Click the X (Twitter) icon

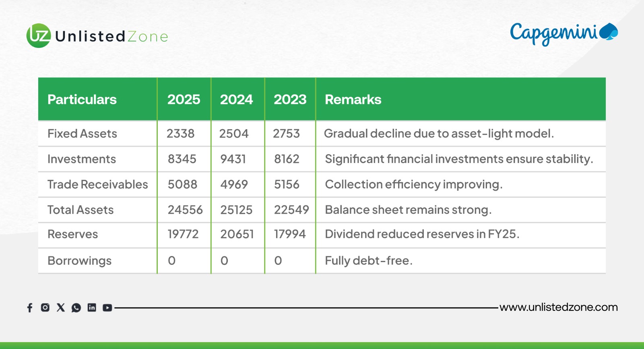pos(61,308)
